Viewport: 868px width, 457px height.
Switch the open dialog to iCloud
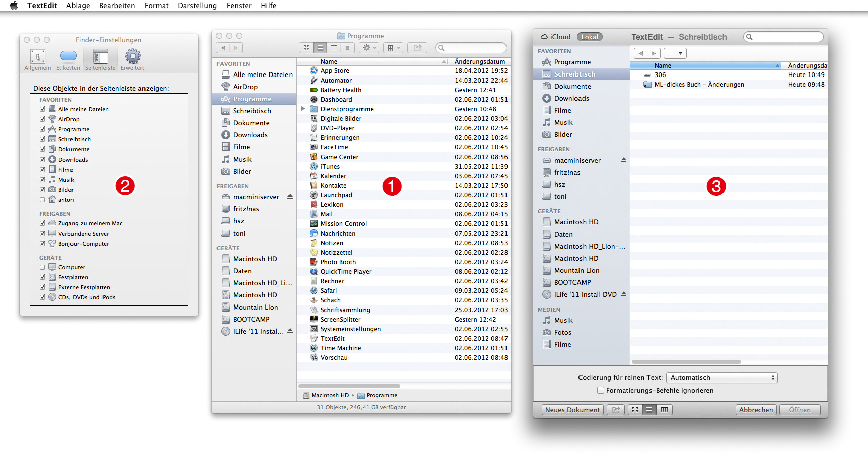[x=556, y=37]
